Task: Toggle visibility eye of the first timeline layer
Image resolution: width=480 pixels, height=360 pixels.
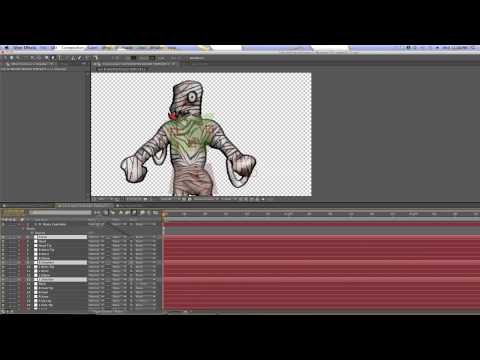Action: point(3,224)
